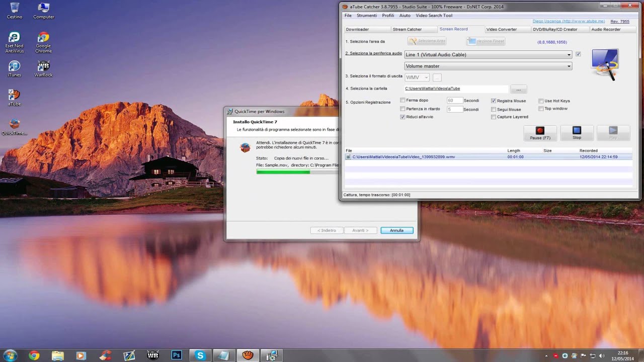Toggle the checkbox beside the audio device dropdown

(x=578, y=54)
